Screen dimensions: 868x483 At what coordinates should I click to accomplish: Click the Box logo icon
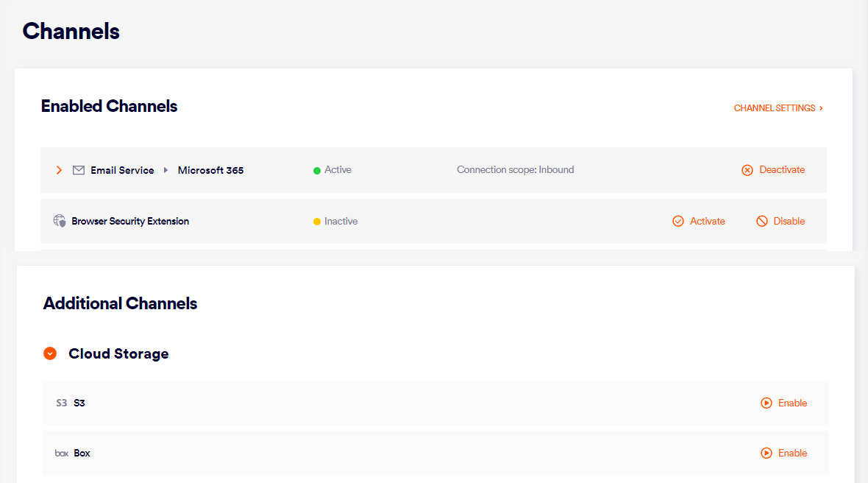62,454
